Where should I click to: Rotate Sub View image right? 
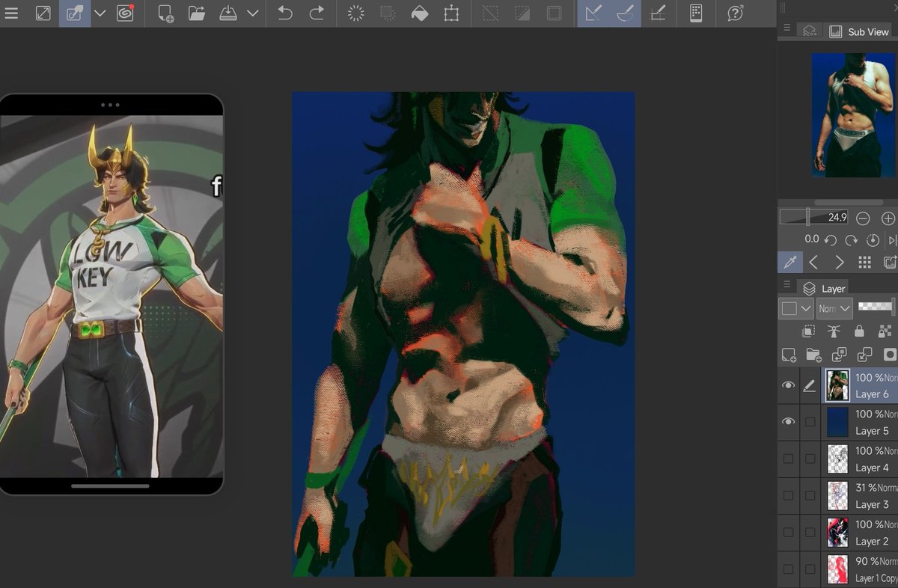click(851, 240)
